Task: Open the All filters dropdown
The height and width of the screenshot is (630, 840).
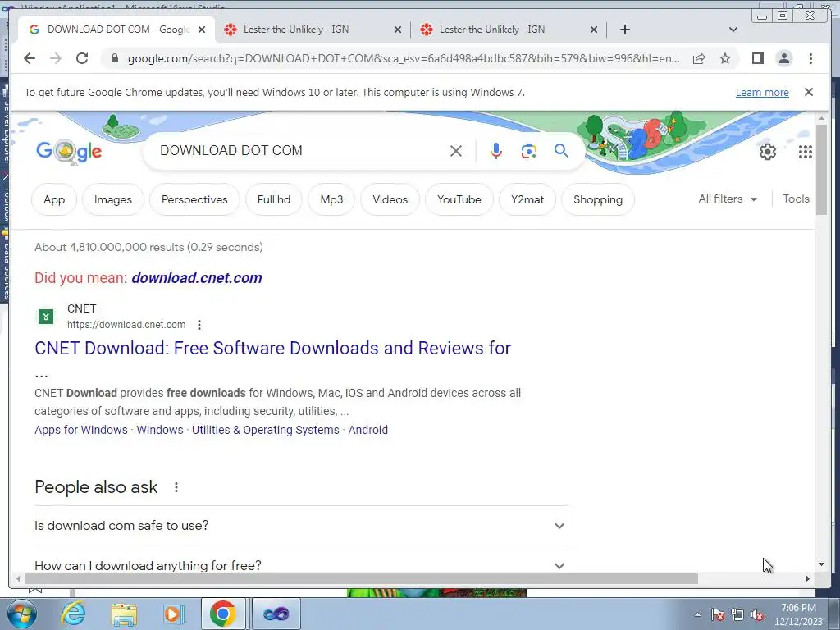Action: [728, 199]
